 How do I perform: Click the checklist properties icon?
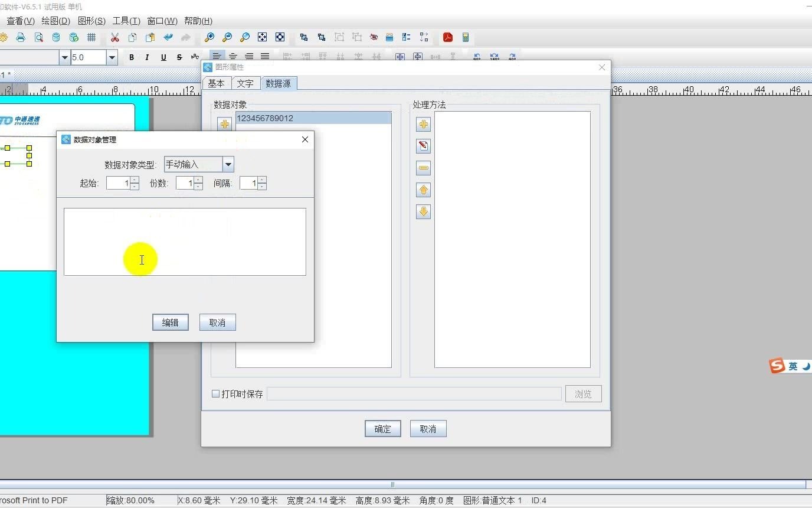coord(407,37)
